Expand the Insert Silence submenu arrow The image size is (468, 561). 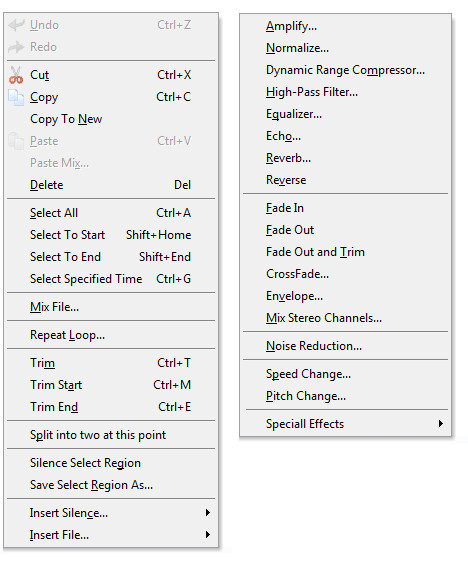pyautogui.click(x=208, y=513)
